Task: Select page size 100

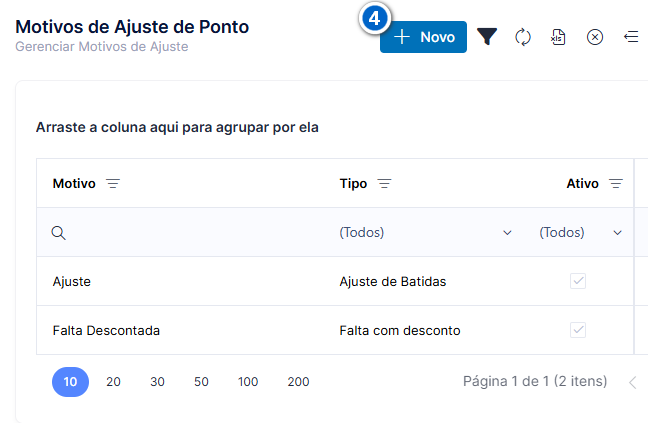Action: click(248, 382)
